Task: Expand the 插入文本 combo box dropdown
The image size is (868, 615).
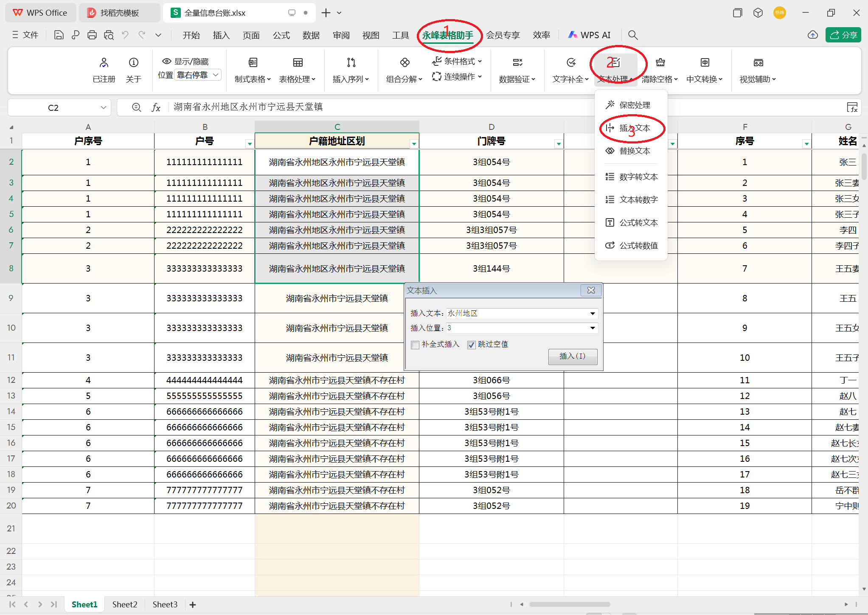Action: (x=593, y=314)
